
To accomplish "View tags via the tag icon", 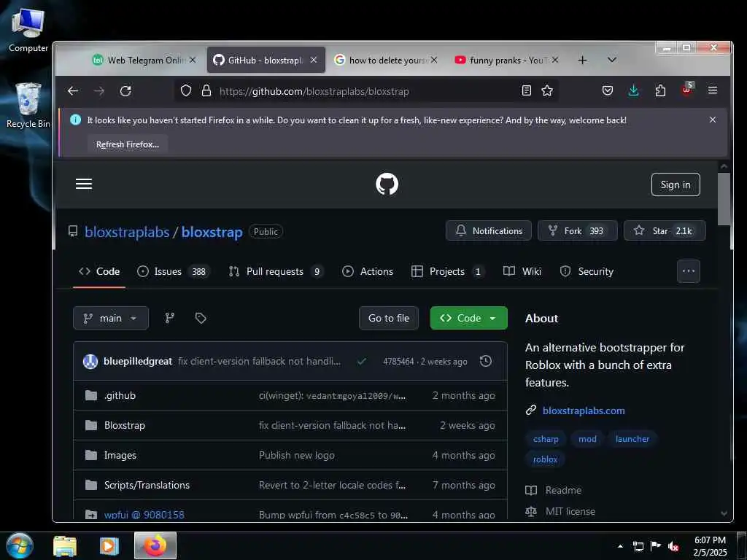I will coord(201,318).
